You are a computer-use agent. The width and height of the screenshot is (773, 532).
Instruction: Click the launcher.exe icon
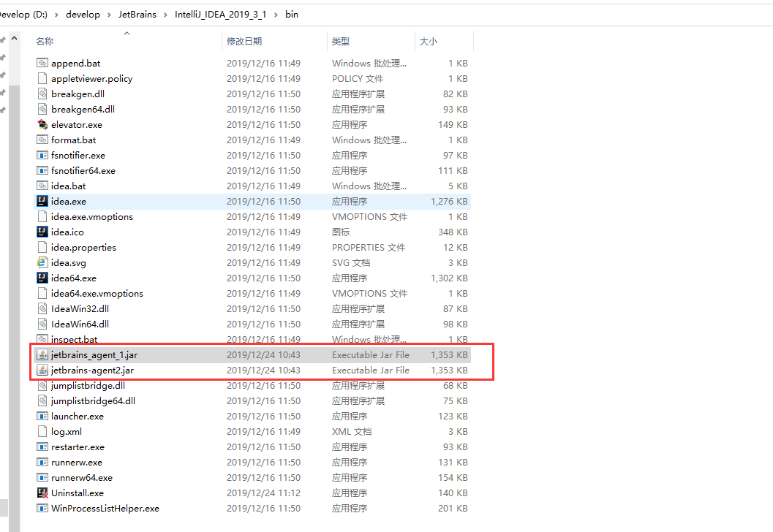coord(42,417)
